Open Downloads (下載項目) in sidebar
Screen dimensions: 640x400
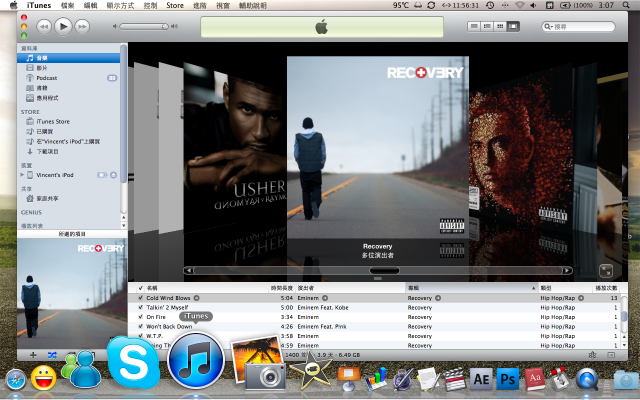tap(47, 151)
